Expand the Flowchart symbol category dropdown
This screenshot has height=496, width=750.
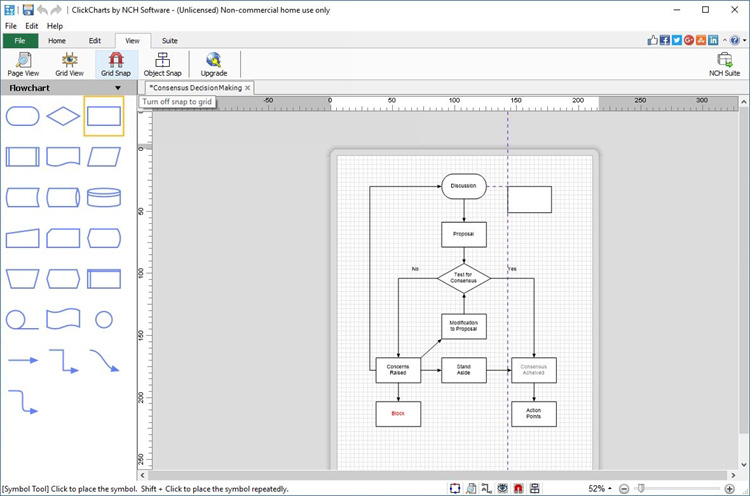(x=118, y=88)
